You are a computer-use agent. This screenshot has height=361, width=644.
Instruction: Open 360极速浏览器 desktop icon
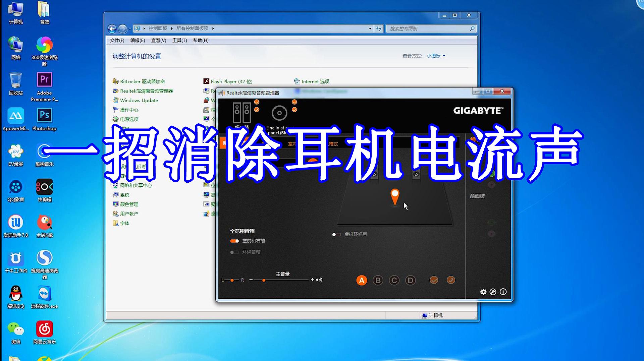coord(44,51)
